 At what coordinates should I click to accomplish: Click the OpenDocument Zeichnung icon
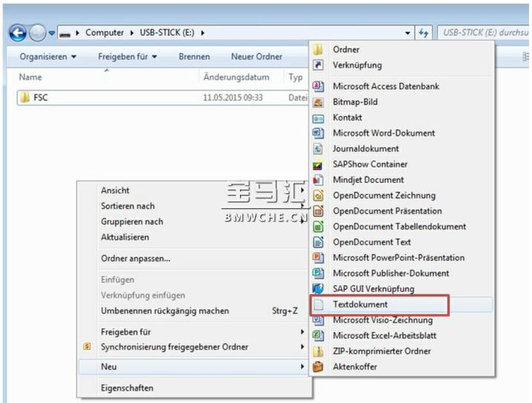tap(318, 196)
